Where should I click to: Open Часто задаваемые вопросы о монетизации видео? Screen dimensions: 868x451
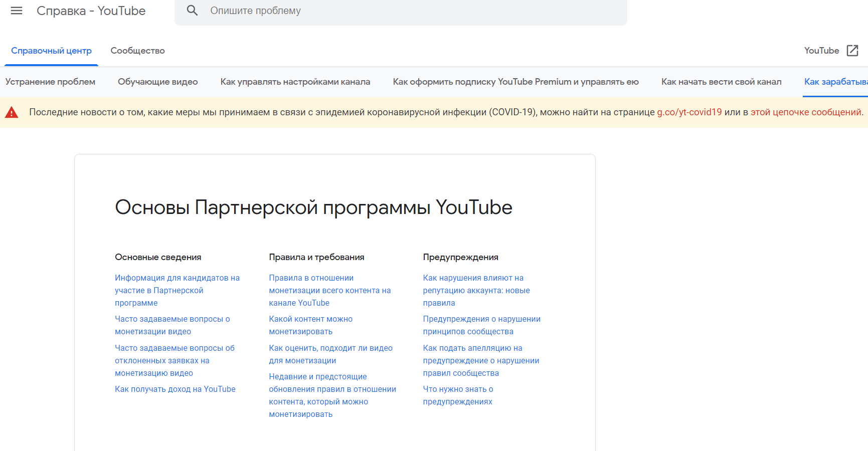click(x=172, y=325)
